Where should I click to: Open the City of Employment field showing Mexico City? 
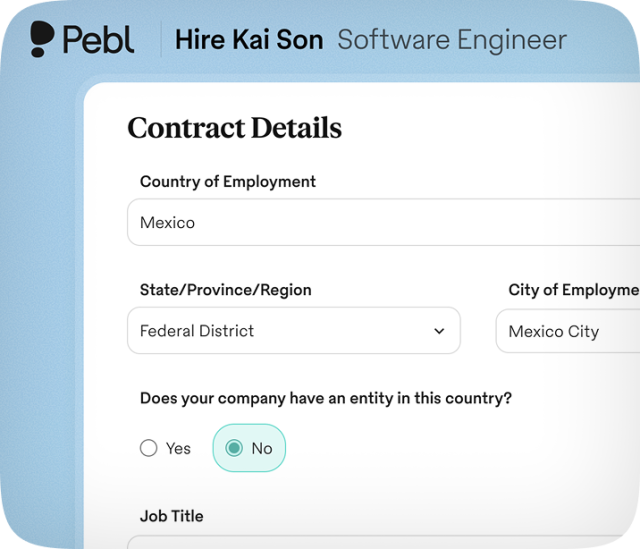[x=566, y=331]
